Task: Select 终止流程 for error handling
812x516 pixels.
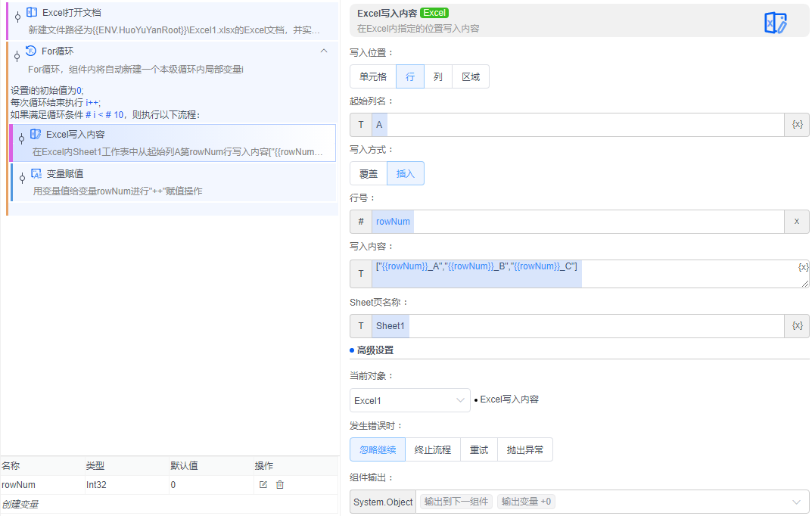Action: click(x=431, y=449)
